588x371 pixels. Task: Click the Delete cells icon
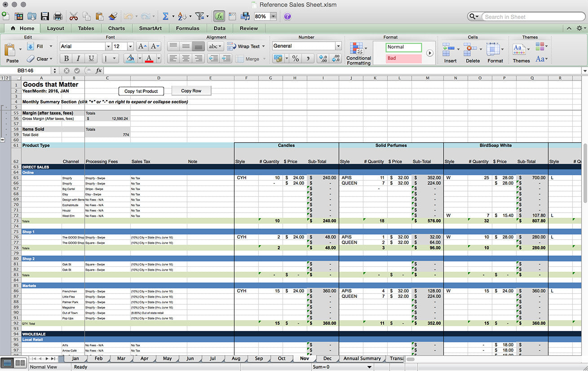tap(471, 49)
